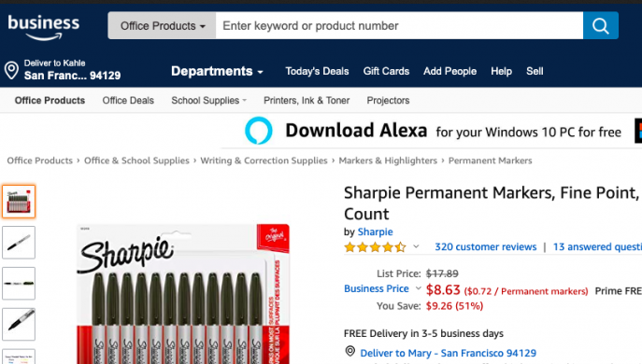Open the Gift Cards menu item
This screenshot has width=642, height=364.
(386, 71)
